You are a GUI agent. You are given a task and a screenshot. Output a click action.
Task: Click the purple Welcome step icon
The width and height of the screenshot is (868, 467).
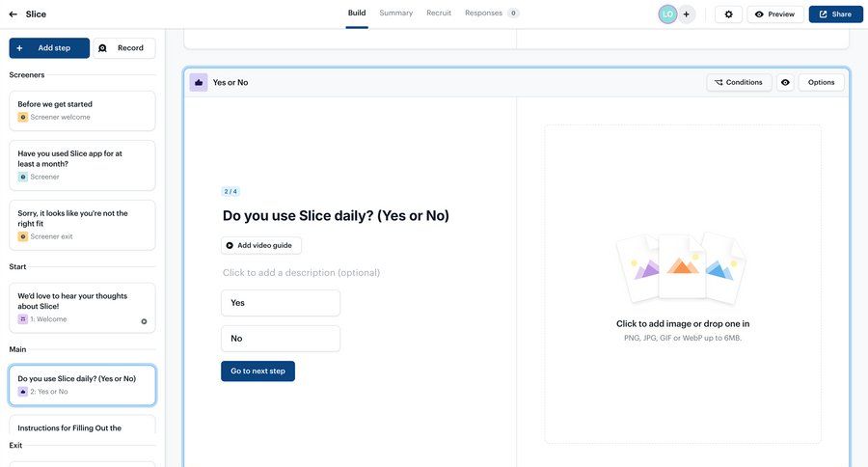(23, 319)
